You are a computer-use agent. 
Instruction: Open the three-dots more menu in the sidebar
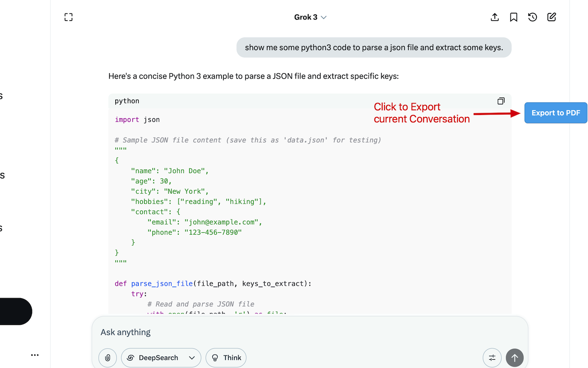tap(35, 355)
